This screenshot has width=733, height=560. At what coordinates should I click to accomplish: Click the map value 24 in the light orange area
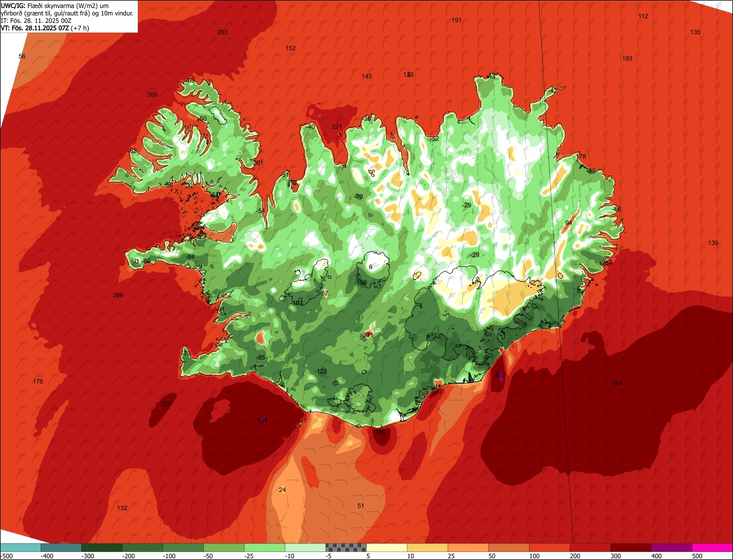coord(282,490)
